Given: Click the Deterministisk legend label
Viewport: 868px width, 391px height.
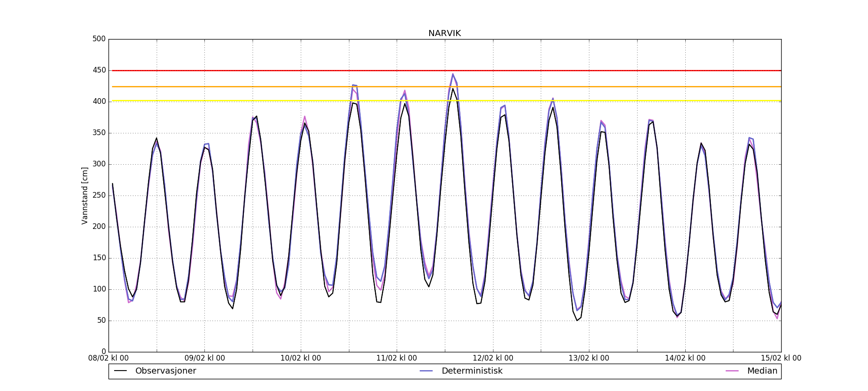Looking at the screenshot, I should [472, 371].
